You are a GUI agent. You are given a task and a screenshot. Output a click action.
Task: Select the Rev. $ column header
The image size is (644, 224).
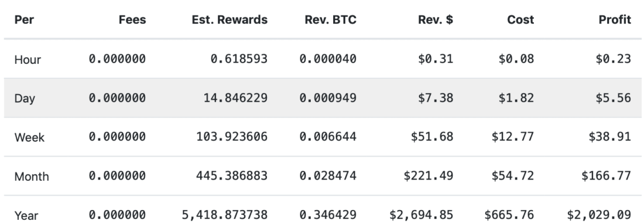pyautogui.click(x=436, y=20)
